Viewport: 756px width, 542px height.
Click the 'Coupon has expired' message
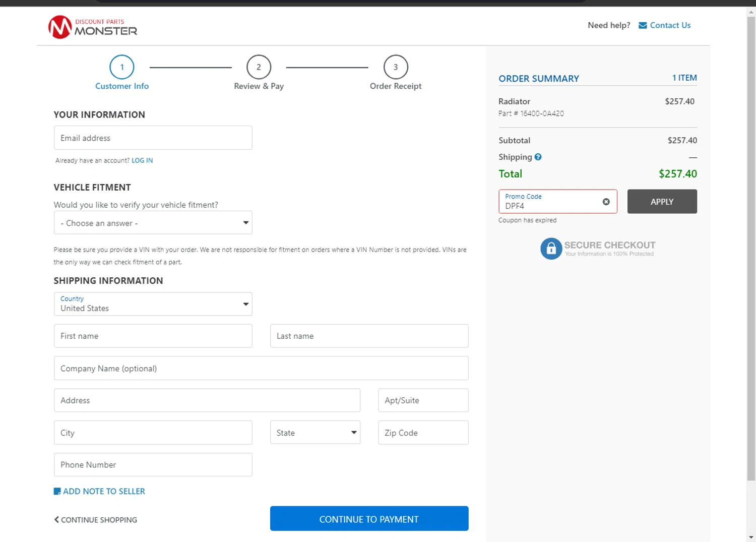527,220
